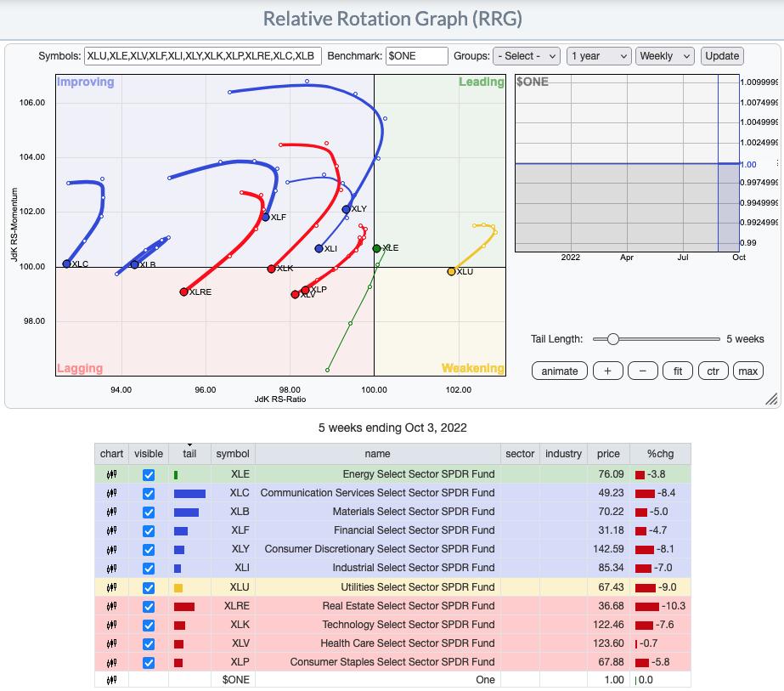
Task: Sort table by name column header
Action: (x=377, y=454)
